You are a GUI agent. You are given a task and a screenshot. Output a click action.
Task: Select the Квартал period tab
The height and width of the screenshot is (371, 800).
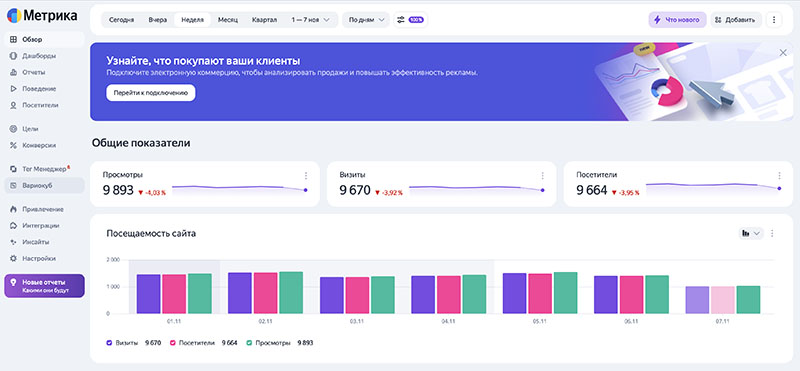tap(264, 20)
